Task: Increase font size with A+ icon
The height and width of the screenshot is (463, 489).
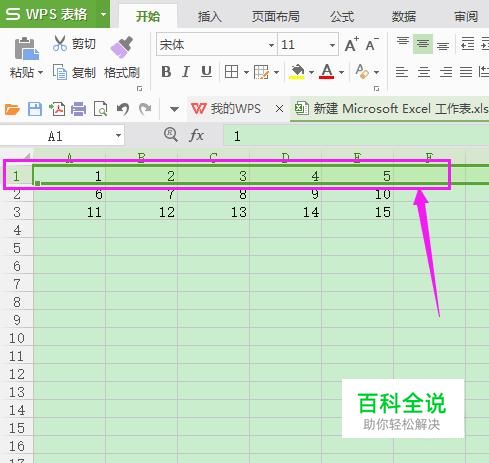Action: (351, 44)
